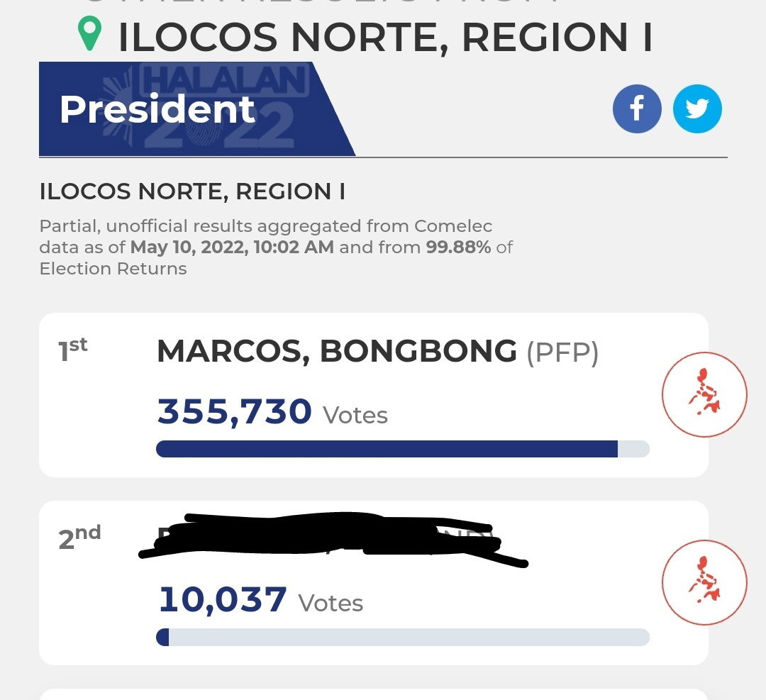
Task: Click the 2nd place vote progress bar
Action: (403, 637)
